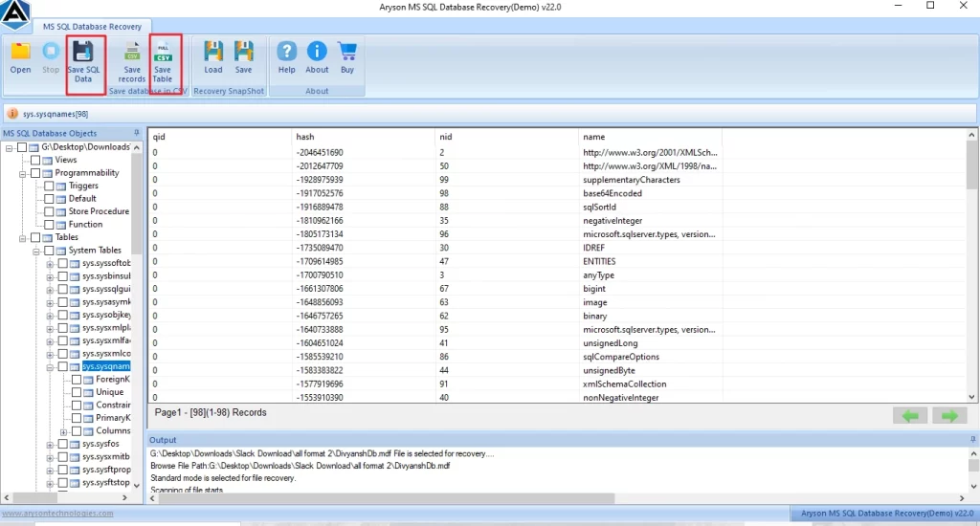The image size is (980, 526).
Task: Click the Save SQL Data icon
Action: tap(83, 52)
